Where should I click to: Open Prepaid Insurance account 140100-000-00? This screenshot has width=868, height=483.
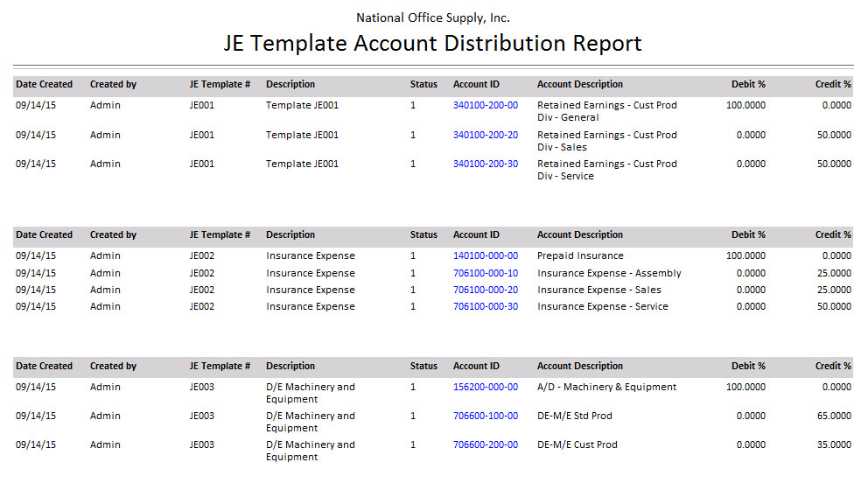point(485,255)
